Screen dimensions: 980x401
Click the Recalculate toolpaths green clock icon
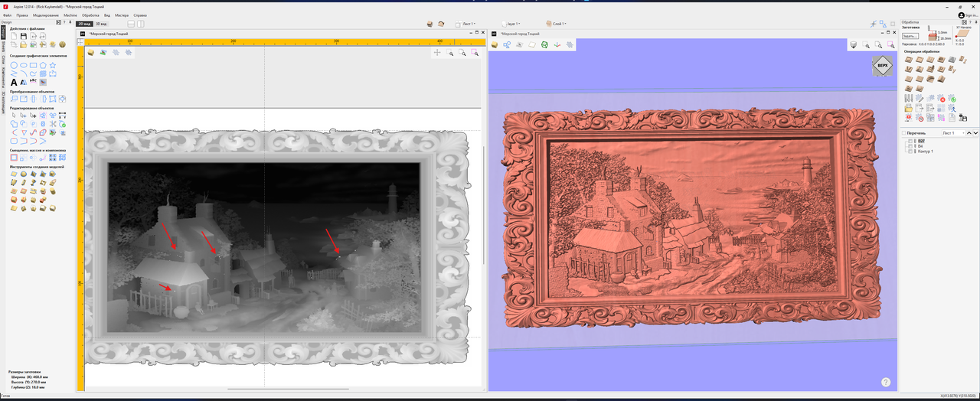[953, 99]
